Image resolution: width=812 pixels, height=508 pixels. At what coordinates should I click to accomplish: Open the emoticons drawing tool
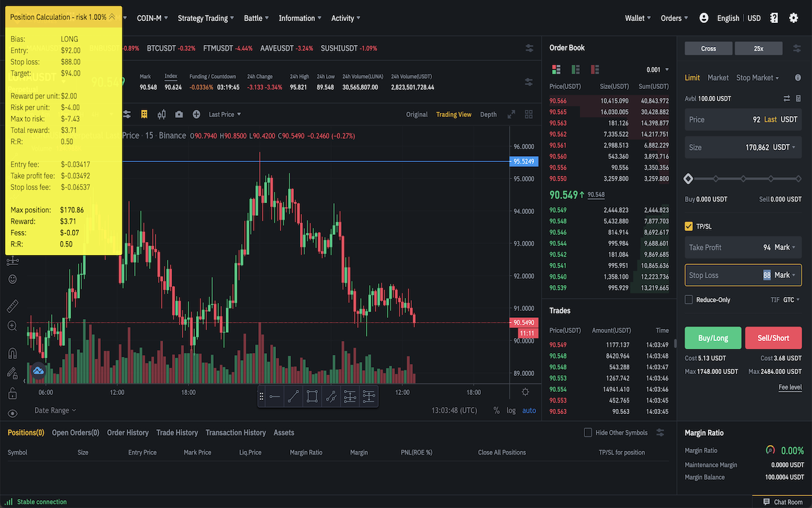pos(12,279)
